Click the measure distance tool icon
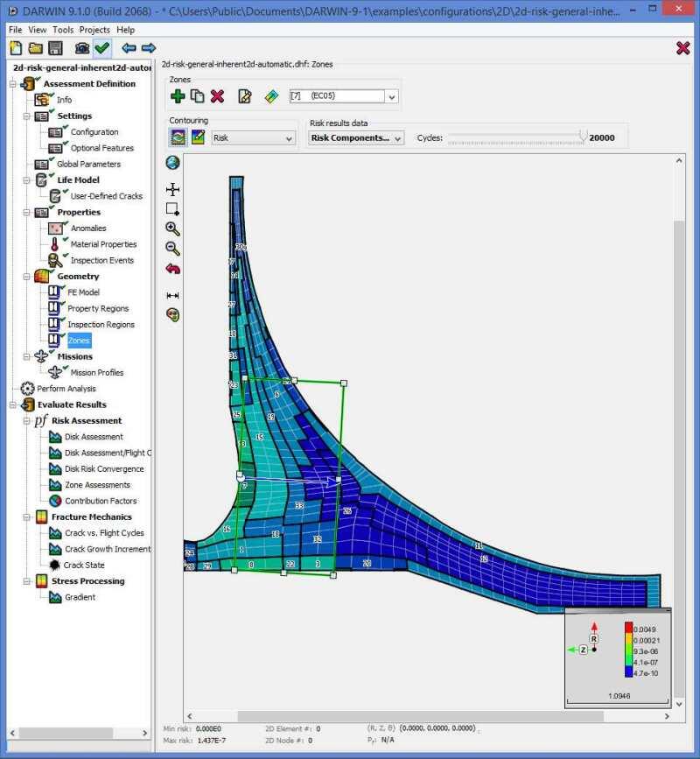The image size is (700, 759). click(172, 295)
